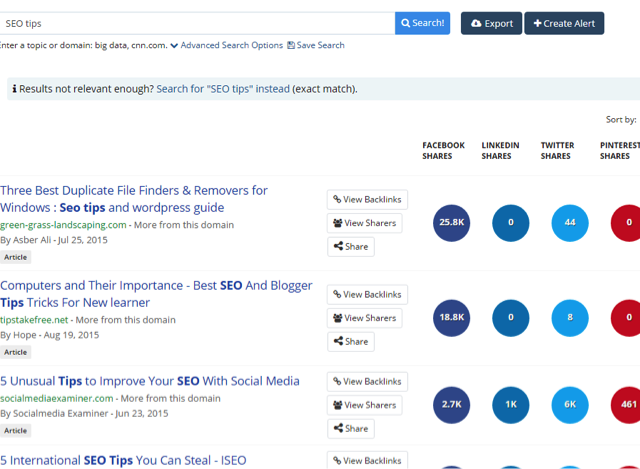Click 2.7K Facebook shares circle

coord(451,405)
